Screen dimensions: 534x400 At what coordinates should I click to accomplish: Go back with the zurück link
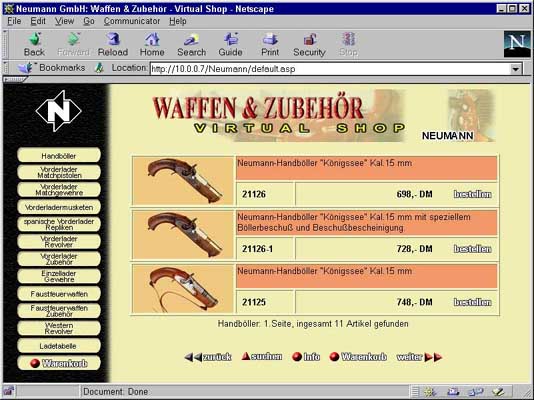pos(208,357)
